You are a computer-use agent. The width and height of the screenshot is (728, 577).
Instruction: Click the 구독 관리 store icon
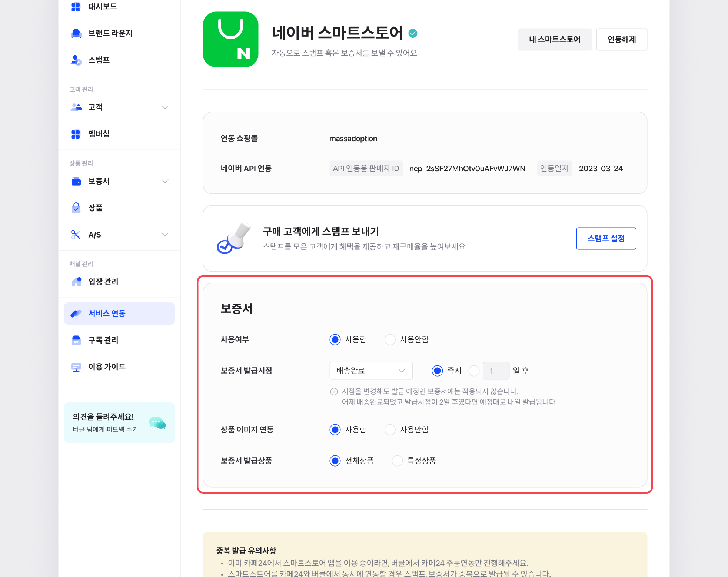point(76,340)
